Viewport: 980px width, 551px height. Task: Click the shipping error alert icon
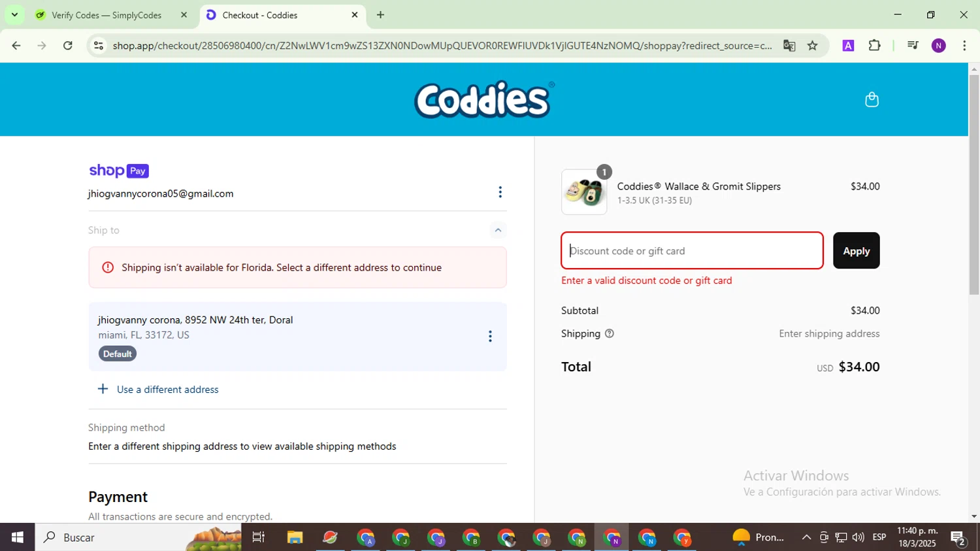pyautogui.click(x=108, y=267)
